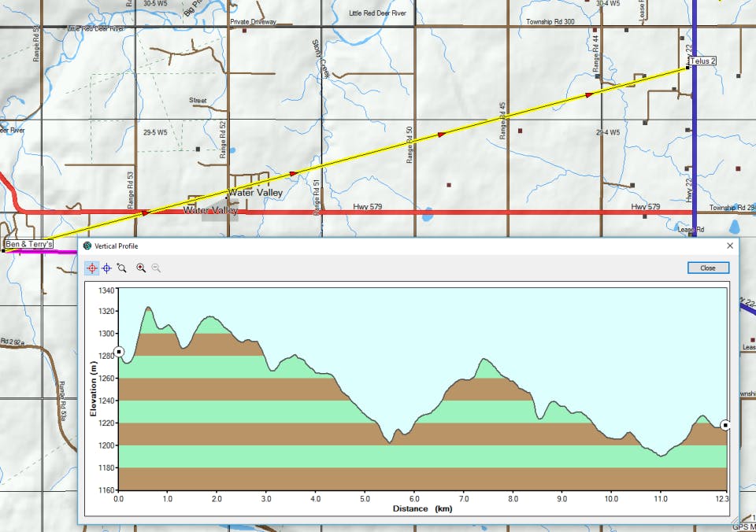
Task: Click the profile end point marker
Action: point(725,425)
